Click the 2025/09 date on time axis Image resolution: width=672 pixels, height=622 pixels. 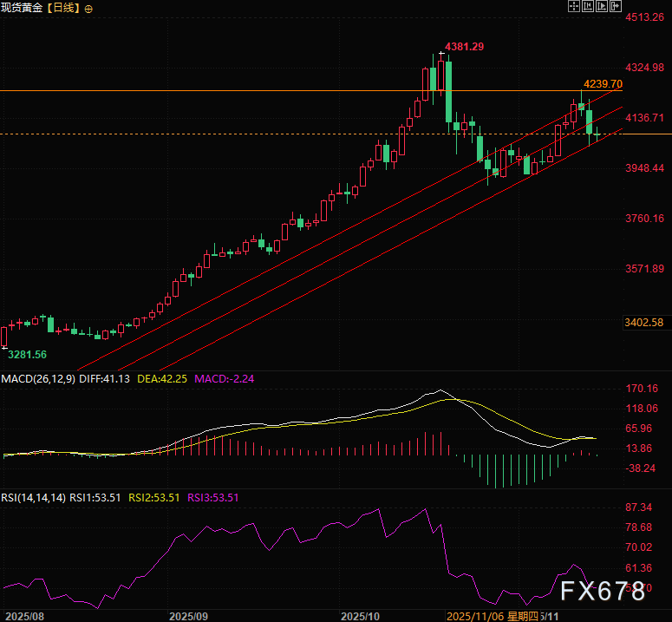pos(188,615)
